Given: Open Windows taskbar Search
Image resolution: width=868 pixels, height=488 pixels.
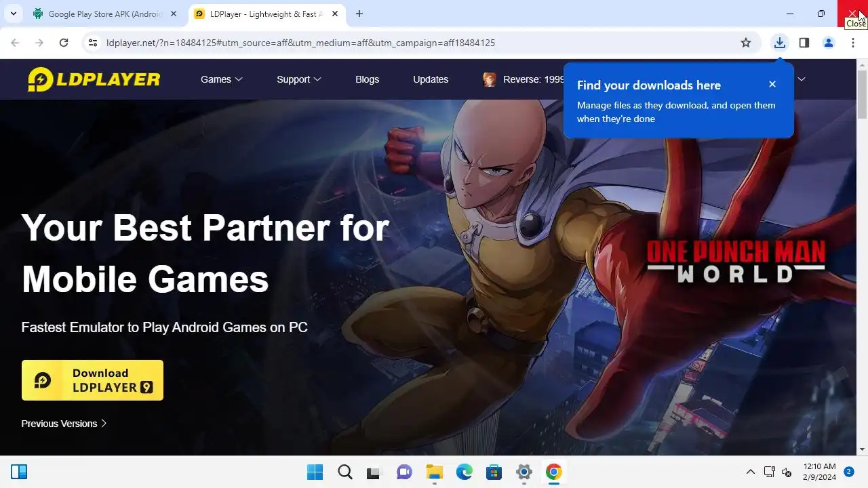Looking at the screenshot, I should (x=344, y=472).
